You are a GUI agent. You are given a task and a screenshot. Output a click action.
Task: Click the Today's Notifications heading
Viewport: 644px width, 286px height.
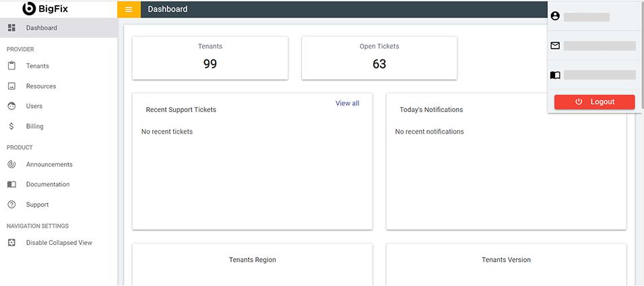431,110
